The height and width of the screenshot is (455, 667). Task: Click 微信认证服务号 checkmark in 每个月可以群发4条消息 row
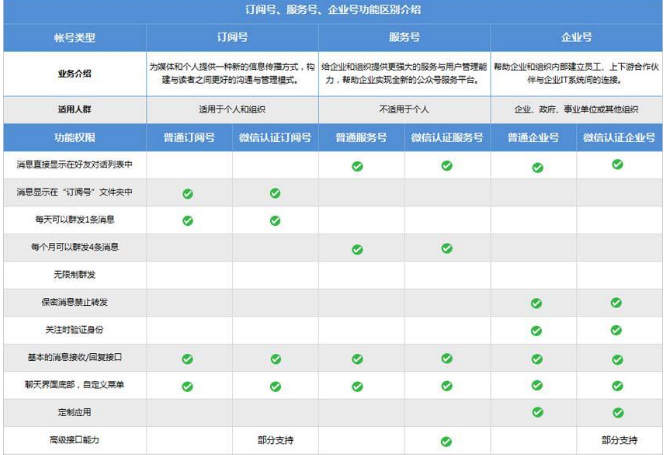tap(447, 248)
